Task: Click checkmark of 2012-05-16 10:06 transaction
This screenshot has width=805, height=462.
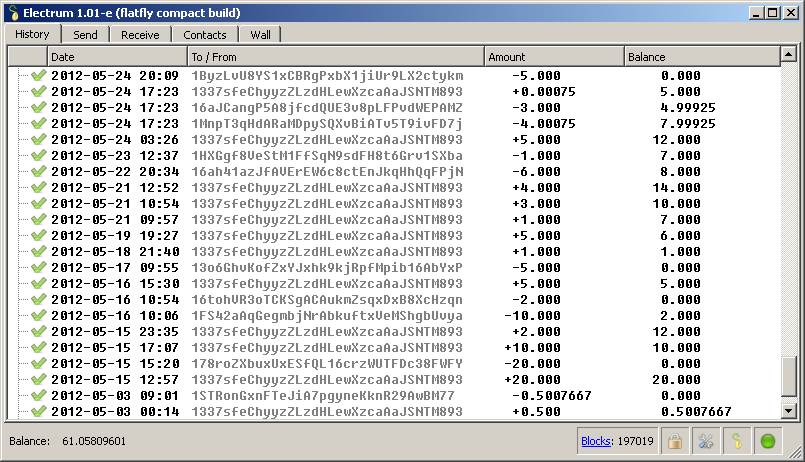Action: pos(39,316)
